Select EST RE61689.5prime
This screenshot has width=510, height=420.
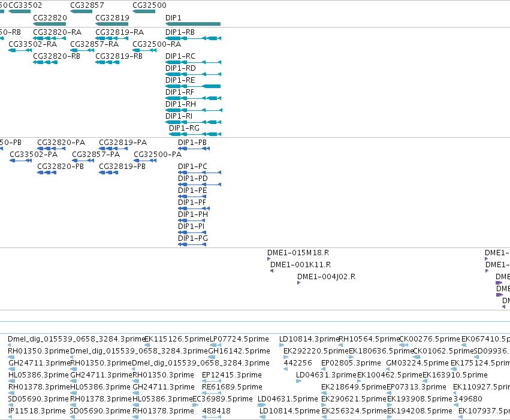[x=212, y=393]
